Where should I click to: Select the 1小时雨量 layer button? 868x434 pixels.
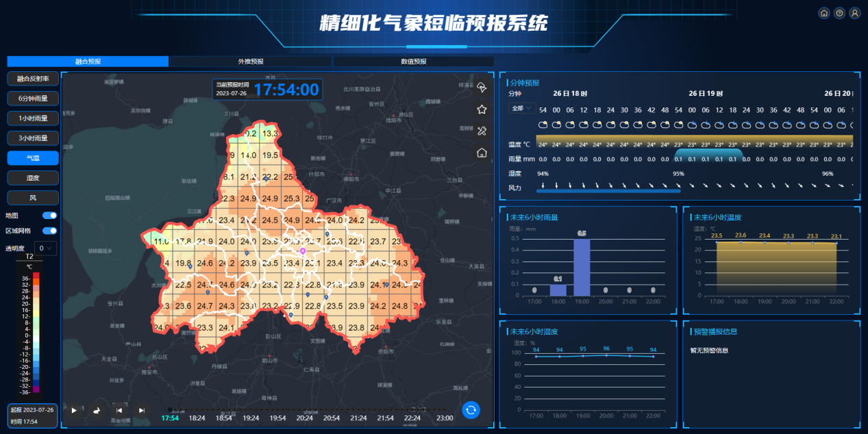33,118
